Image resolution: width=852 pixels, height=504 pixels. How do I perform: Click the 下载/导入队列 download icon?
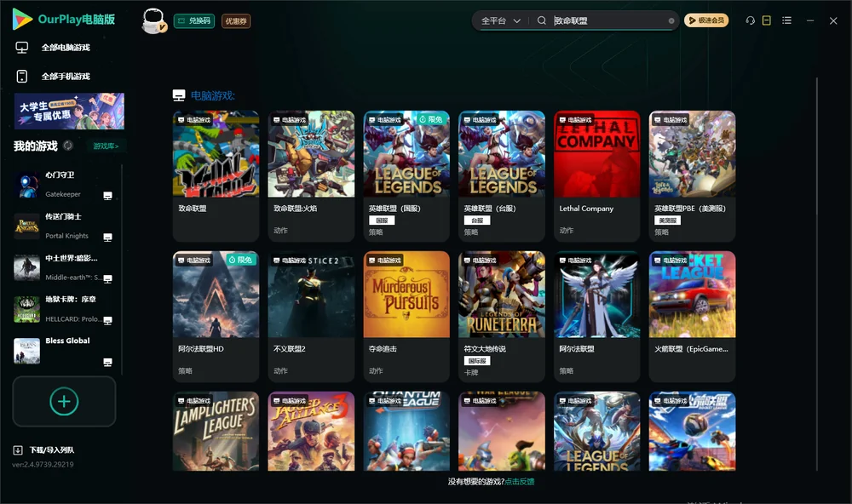(x=18, y=450)
